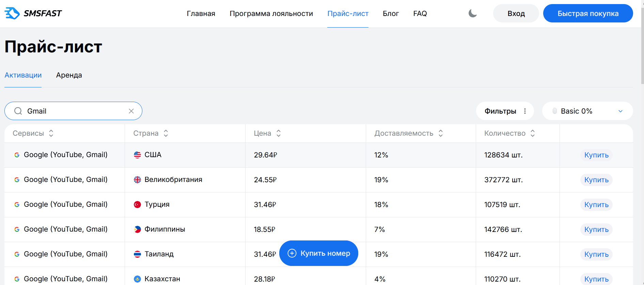Navigate to Блог
Image resolution: width=644 pixels, height=285 pixels.
coord(391,14)
